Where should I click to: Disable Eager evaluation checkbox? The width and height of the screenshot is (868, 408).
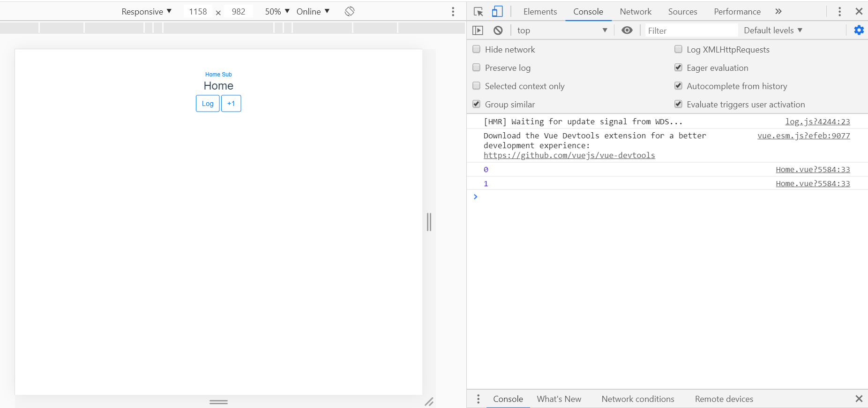[678, 68]
